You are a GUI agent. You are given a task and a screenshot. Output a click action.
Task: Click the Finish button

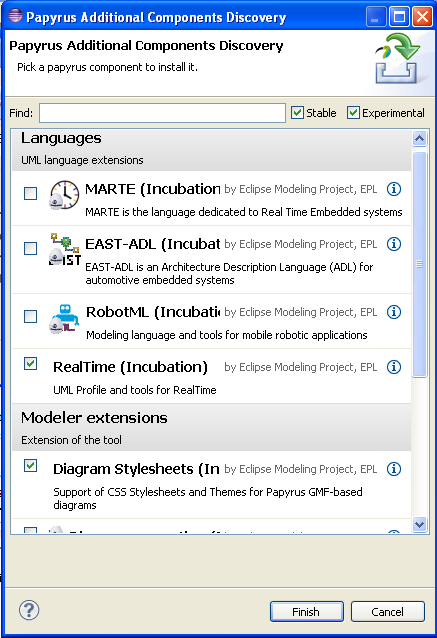point(307,612)
